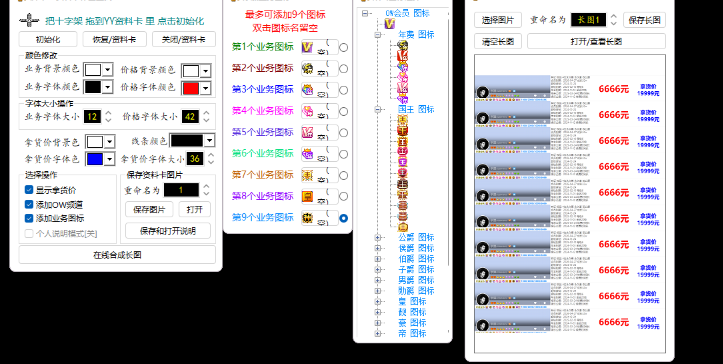Expand the 勋爵 图标 tree node

tap(378, 291)
